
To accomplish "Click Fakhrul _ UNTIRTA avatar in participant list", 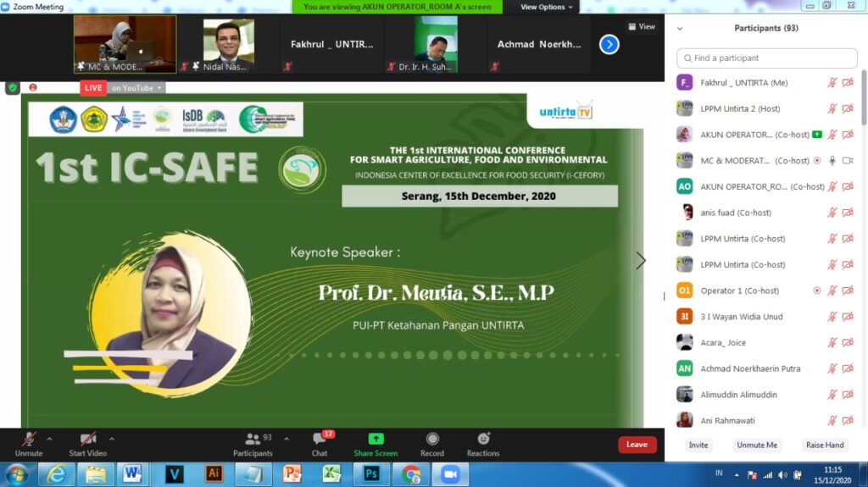I will coord(685,82).
